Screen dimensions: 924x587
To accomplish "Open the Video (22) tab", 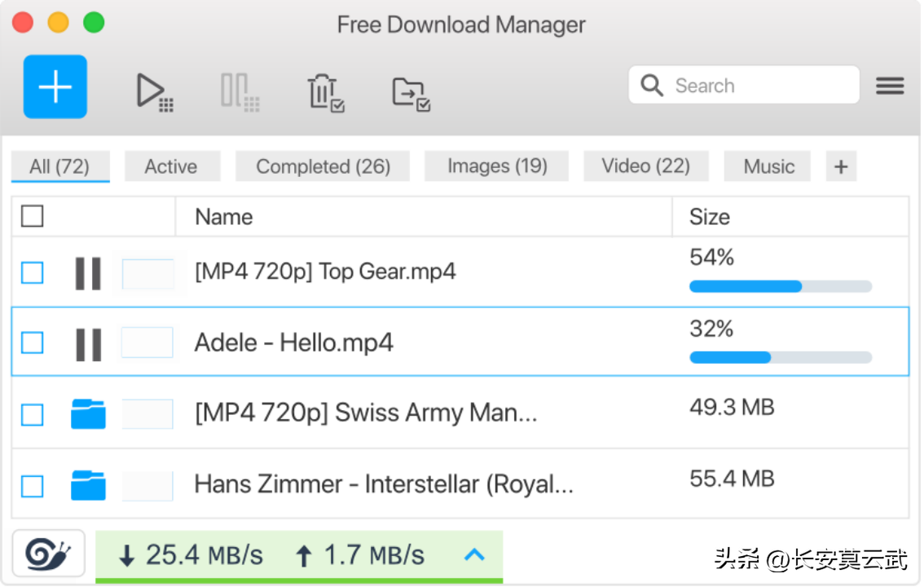I will (x=645, y=166).
